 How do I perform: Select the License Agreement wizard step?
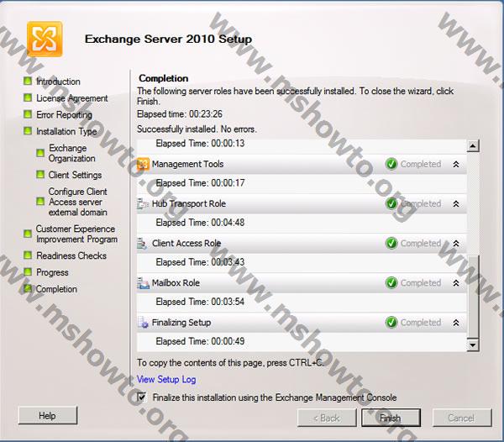72,98
